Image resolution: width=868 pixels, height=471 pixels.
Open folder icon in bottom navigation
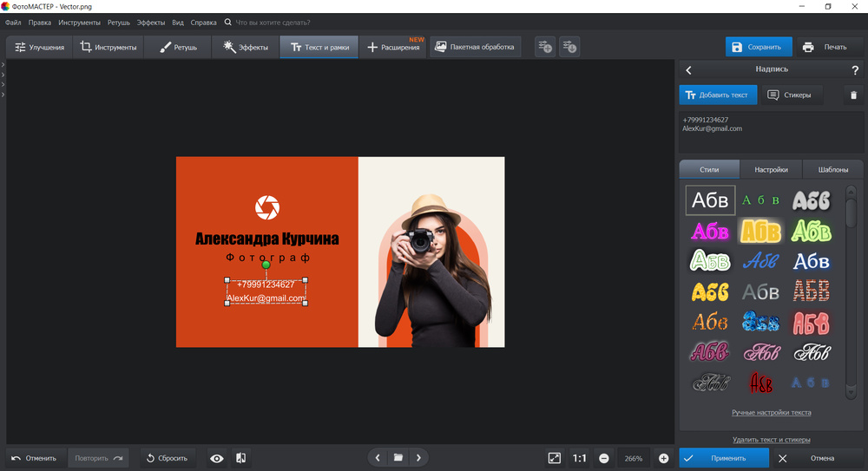pos(398,458)
